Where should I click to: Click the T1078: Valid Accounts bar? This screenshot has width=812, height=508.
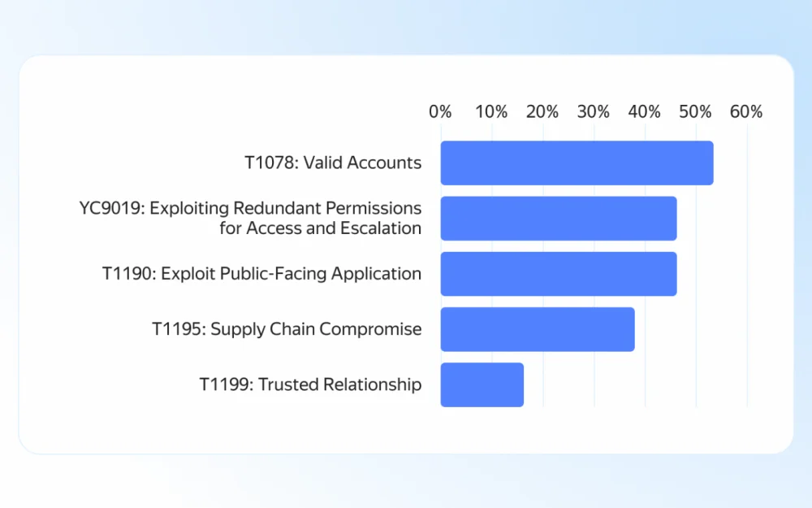point(577,163)
